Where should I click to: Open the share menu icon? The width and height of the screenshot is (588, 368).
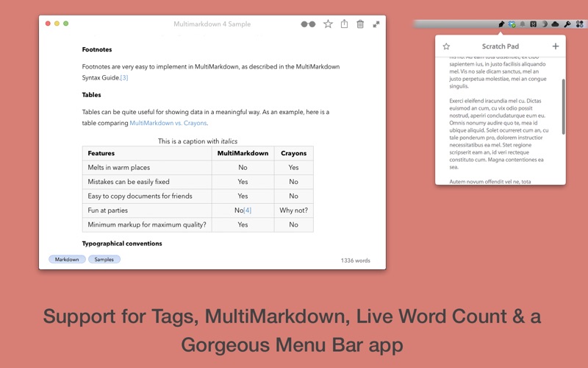(344, 24)
